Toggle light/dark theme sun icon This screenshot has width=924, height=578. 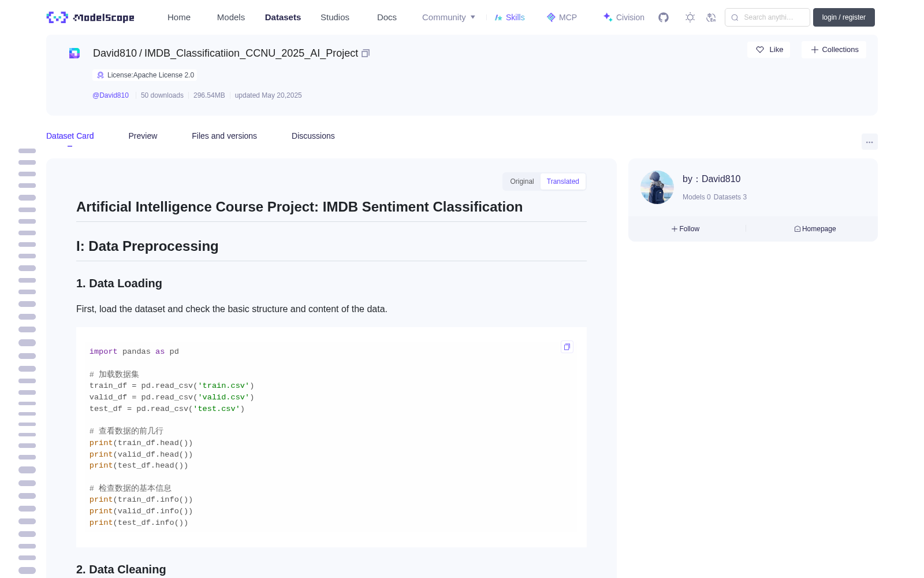(x=690, y=17)
